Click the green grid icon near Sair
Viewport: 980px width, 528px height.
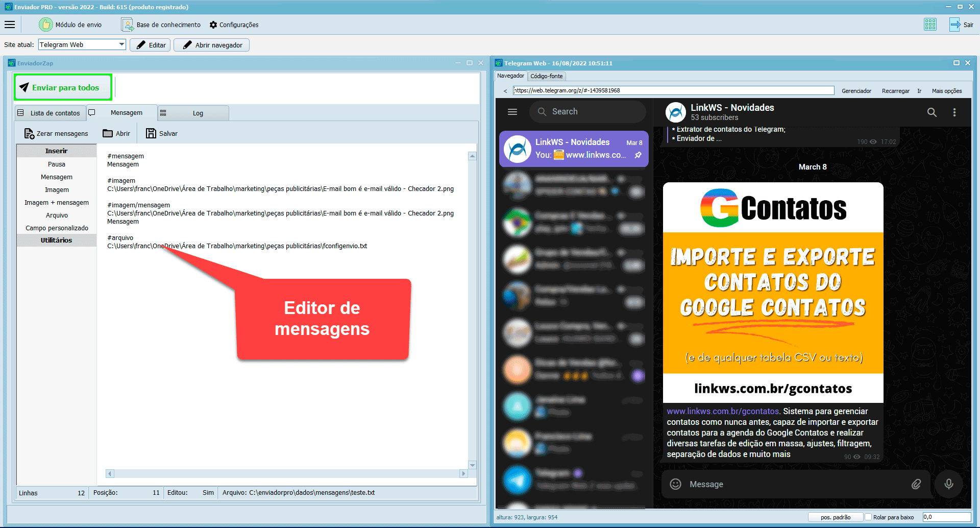930,25
